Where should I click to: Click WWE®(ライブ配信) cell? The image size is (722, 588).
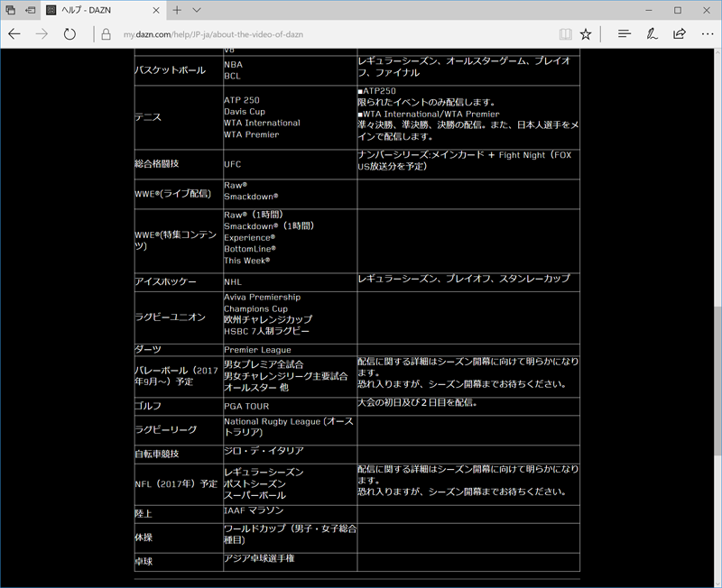(x=179, y=194)
